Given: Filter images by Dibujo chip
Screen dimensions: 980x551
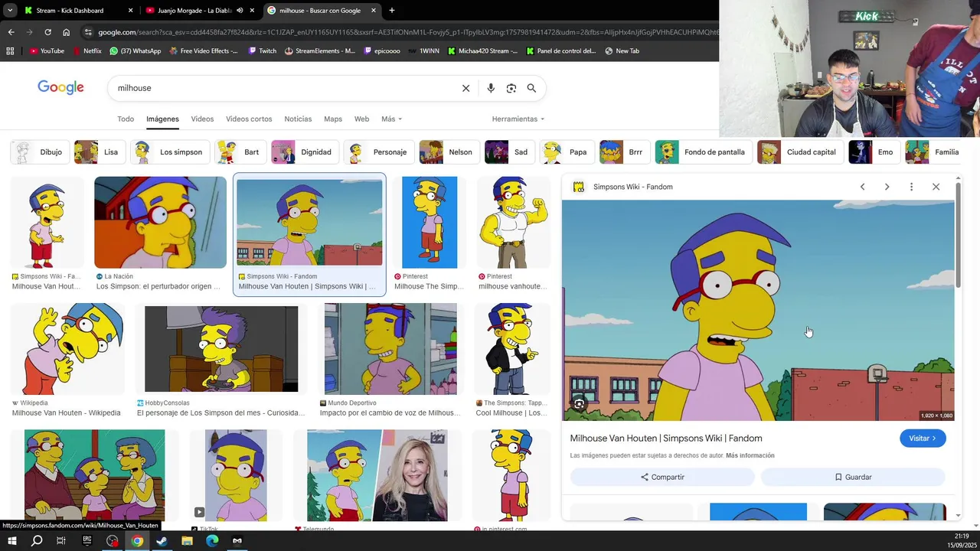Looking at the screenshot, I should click(x=41, y=152).
